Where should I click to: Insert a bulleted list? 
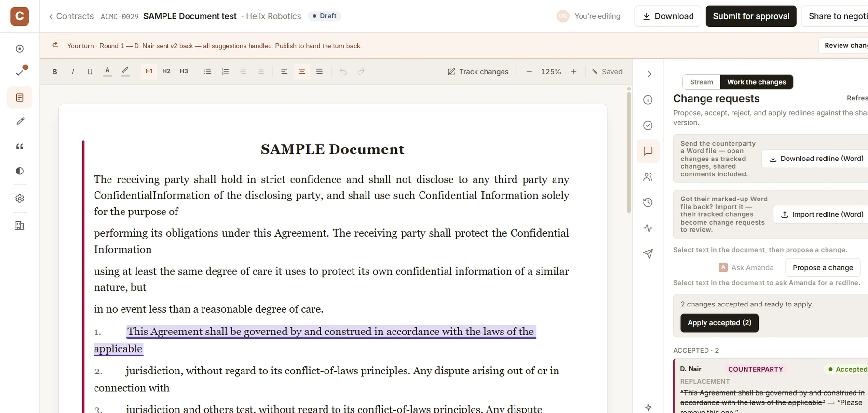[208, 72]
